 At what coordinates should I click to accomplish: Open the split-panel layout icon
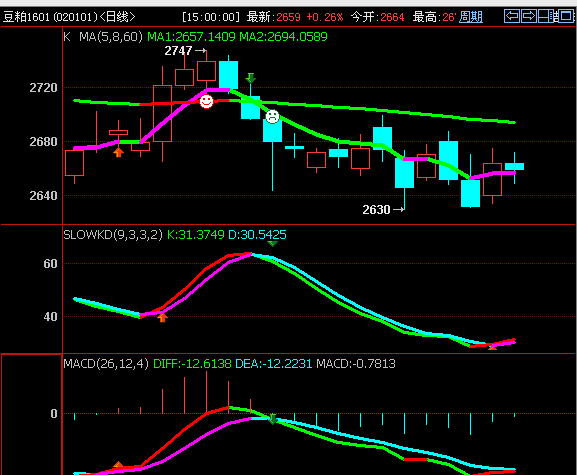click(x=547, y=16)
